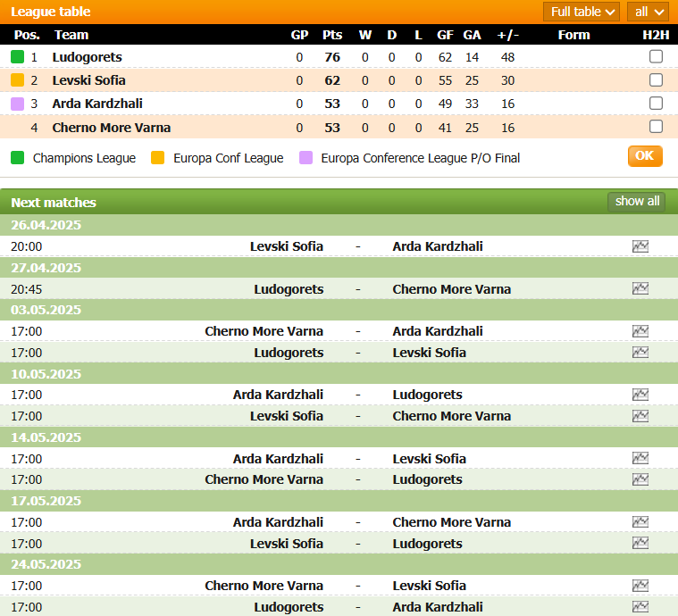
Task: Click the 20:45 kickoff time
Action: 27,289
